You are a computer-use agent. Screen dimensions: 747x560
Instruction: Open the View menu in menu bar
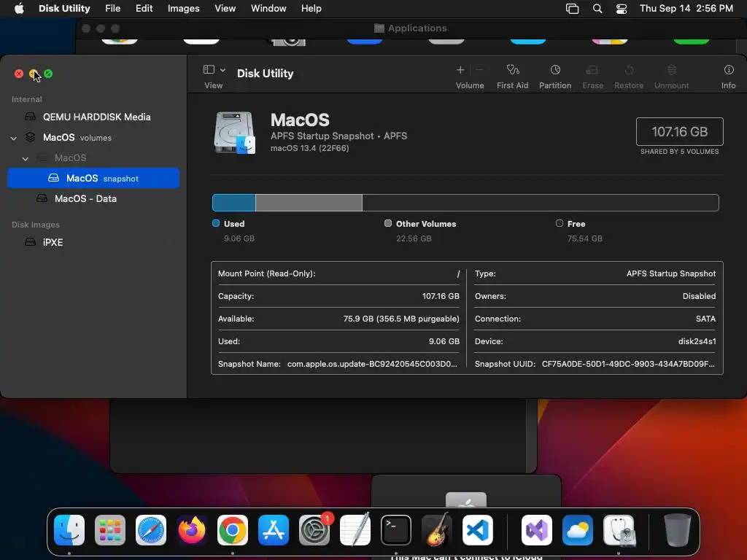point(225,9)
